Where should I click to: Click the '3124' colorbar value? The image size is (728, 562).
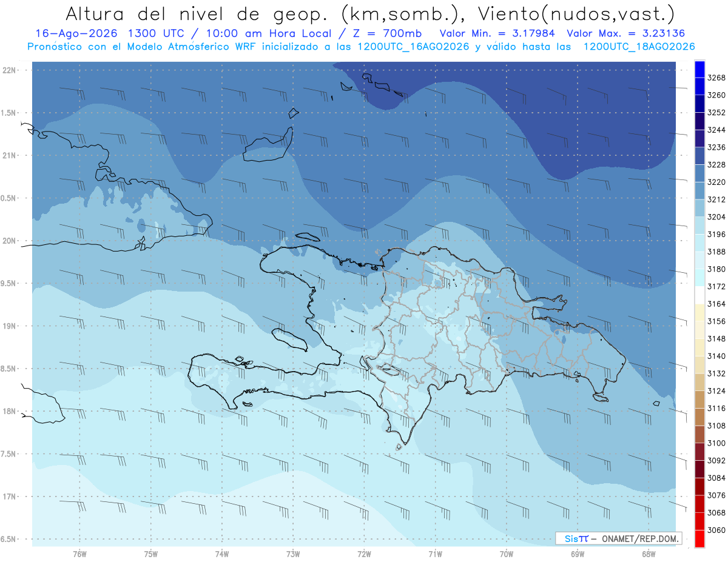[x=716, y=391]
